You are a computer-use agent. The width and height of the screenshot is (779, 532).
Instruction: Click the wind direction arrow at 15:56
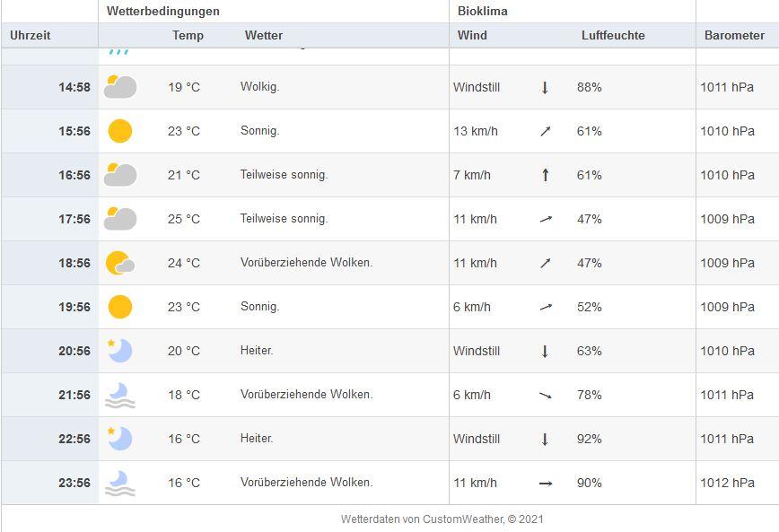pyautogui.click(x=546, y=131)
